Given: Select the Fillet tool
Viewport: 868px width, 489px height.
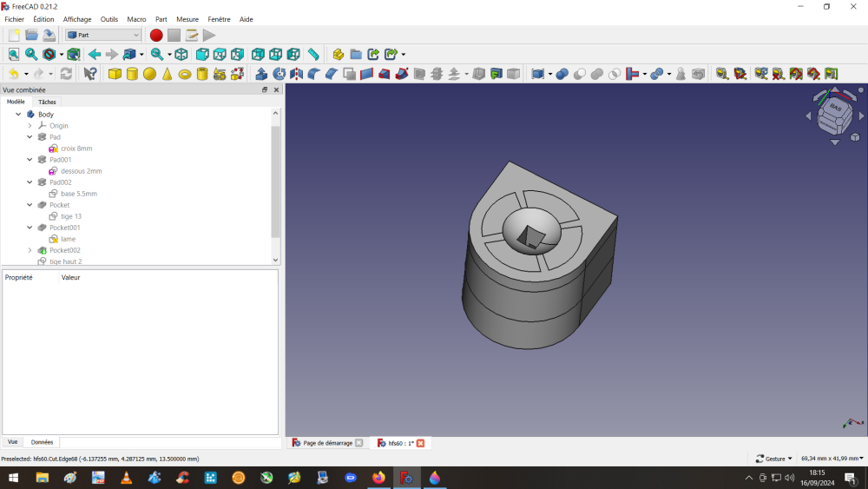Looking at the screenshot, I should tap(314, 74).
